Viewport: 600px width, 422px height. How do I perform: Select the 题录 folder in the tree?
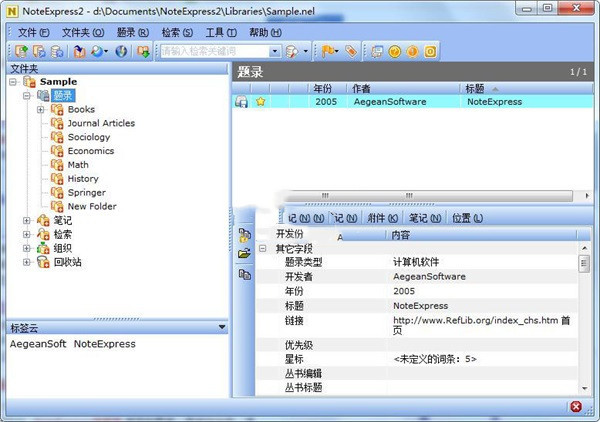(63, 96)
